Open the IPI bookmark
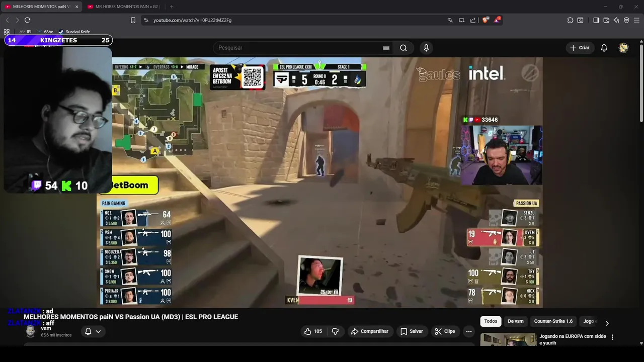This screenshot has height=362, width=644. 25,32
